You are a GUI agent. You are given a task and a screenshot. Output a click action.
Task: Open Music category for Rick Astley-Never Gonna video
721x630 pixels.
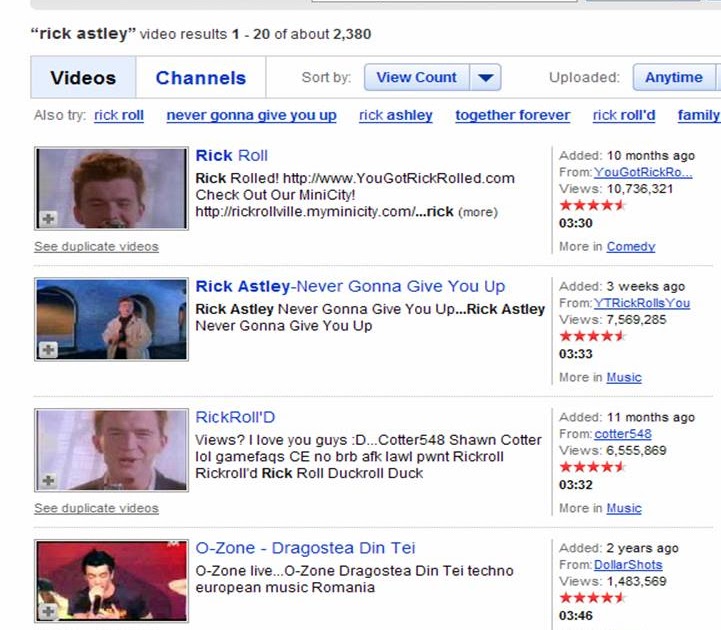[624, 378]
